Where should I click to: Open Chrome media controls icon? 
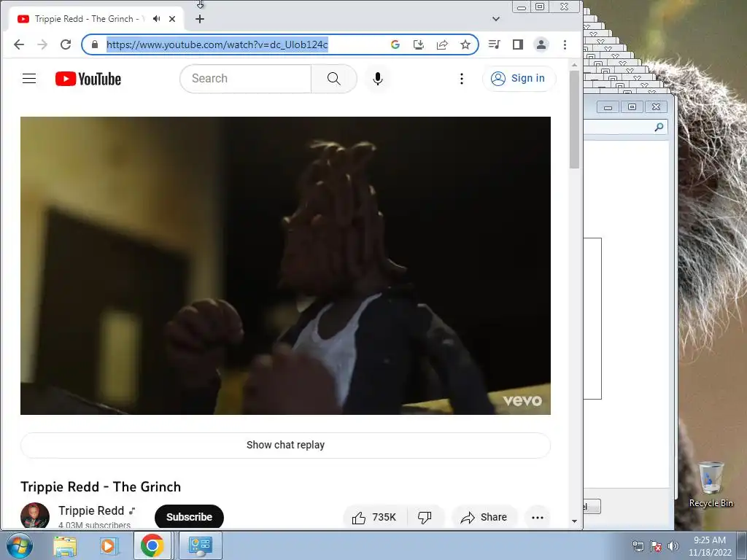(495, 44)
